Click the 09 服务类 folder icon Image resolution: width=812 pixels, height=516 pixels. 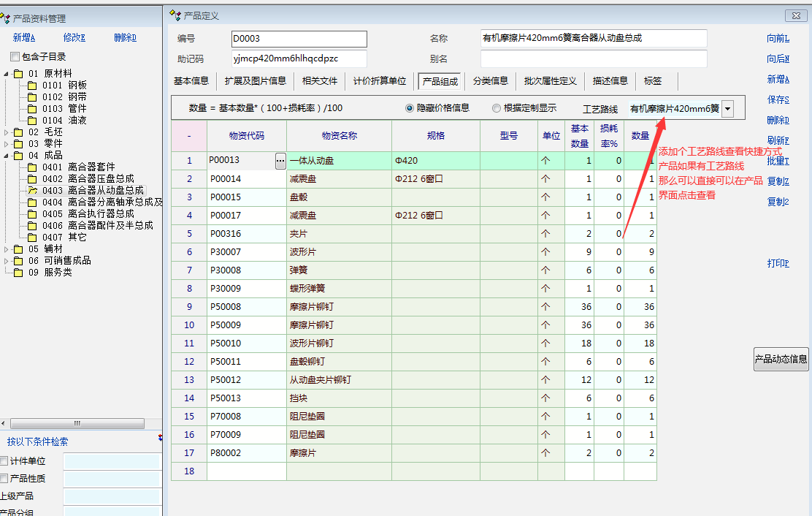tap(18, 273)
